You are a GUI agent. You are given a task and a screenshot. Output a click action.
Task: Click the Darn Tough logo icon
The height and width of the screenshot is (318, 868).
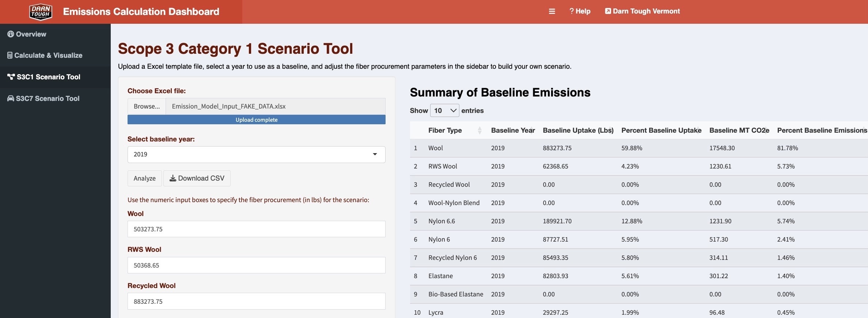tap(41, 12)
